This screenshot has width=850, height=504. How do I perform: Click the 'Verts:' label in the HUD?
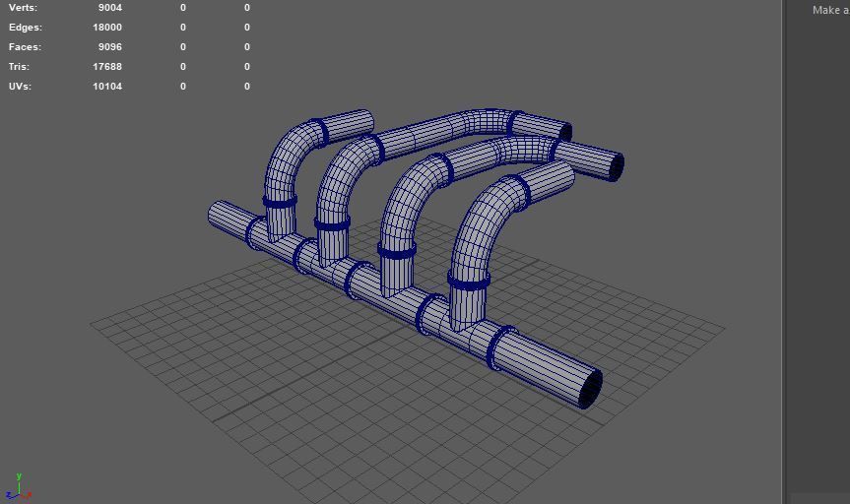pos(23,8)
